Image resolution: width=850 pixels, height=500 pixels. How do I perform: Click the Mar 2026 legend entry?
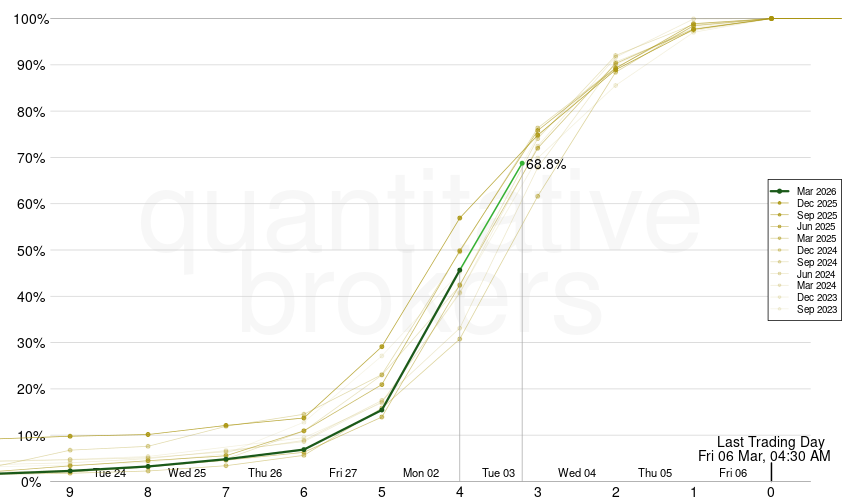tap(816, 191)
